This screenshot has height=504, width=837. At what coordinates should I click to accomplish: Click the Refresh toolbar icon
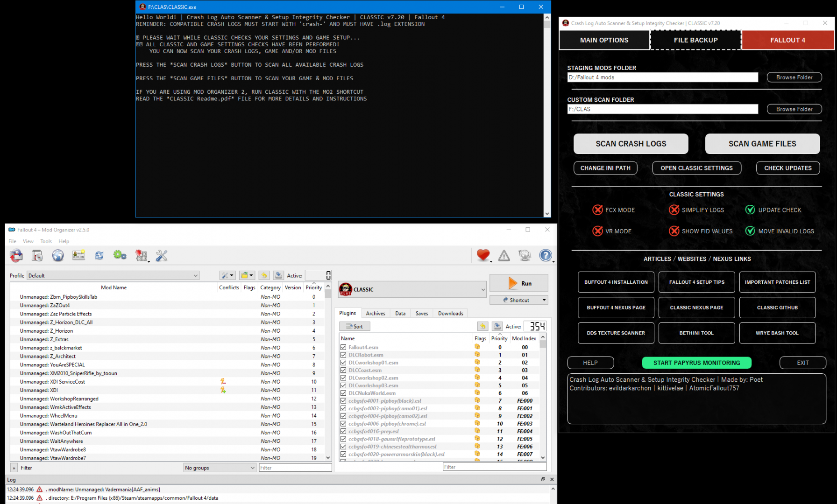[99, 256]
